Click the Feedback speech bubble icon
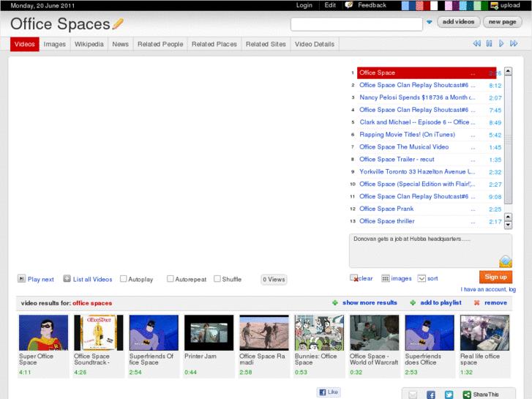The width and height of the screenshot is (532, 399). [349, 5]
